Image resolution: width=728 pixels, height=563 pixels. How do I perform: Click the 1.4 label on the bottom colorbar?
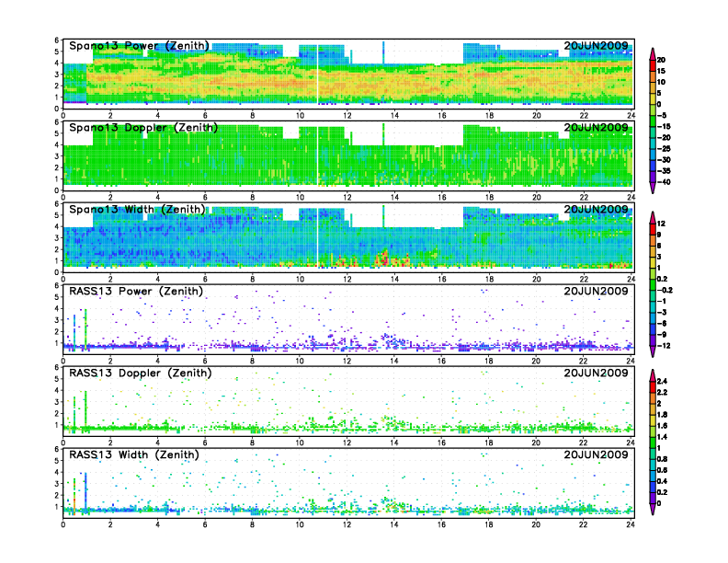pos(663,437)
